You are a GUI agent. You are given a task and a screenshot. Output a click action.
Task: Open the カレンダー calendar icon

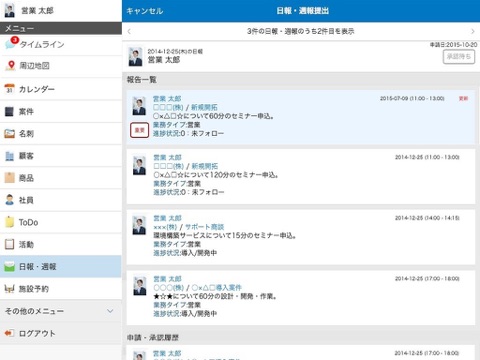10,89
